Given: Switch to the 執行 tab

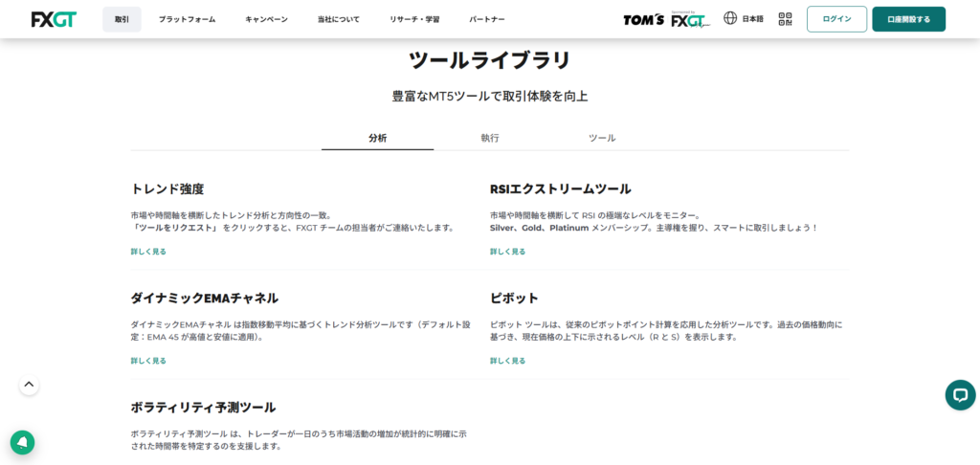Looking at the screenshot, I should [x=490, y=138].
